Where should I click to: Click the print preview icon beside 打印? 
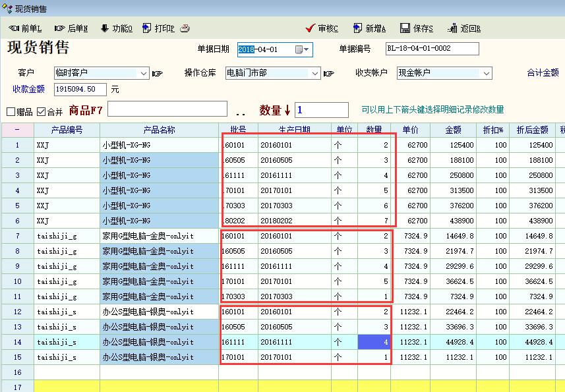click(185, 28)
